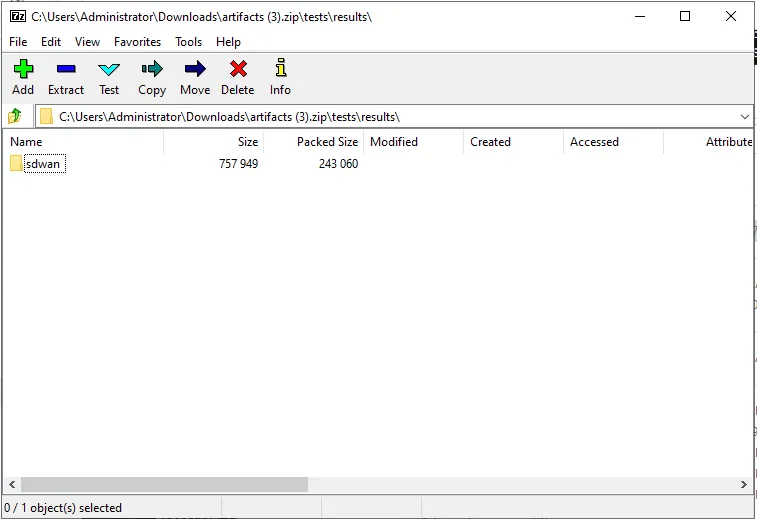Screen dimensions: 757x519
Task: Open the Help menu
Action: point(228,42)
